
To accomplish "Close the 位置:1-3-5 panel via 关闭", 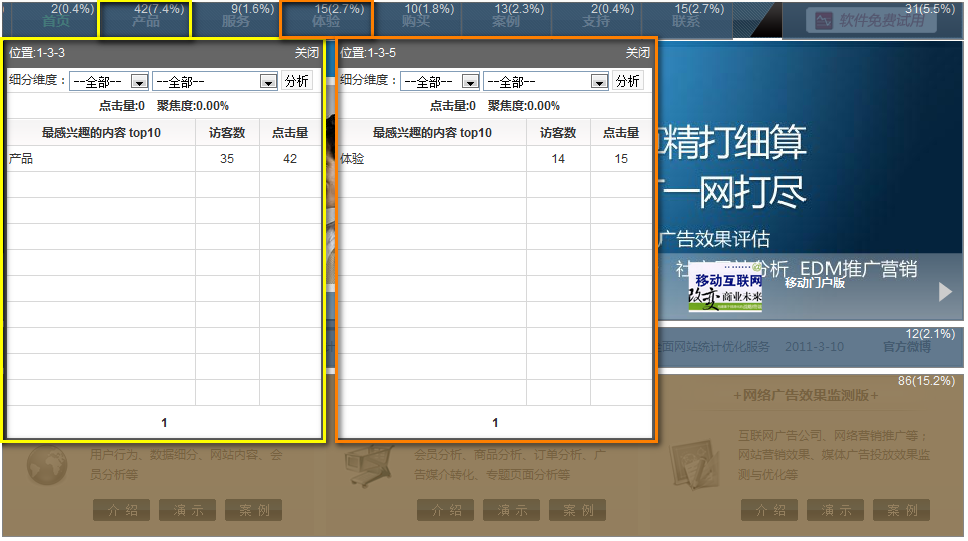I will tap(638, 53).
